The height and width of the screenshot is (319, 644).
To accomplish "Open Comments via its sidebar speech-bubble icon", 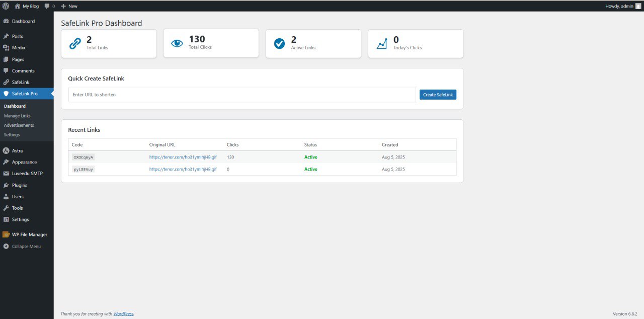I will click(x=6, y=71).
